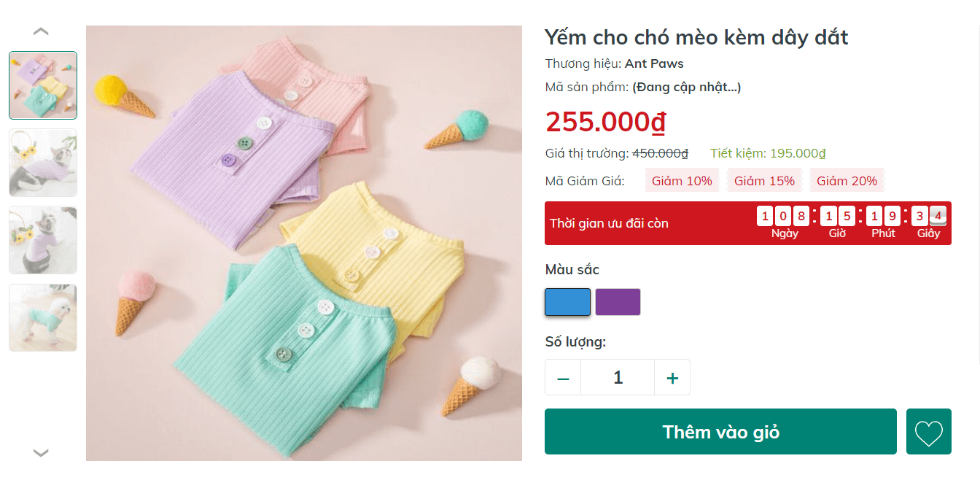Viewport: 980px width, 480px height.
Task: Click the product title heading
Action: tap(696, 37)
